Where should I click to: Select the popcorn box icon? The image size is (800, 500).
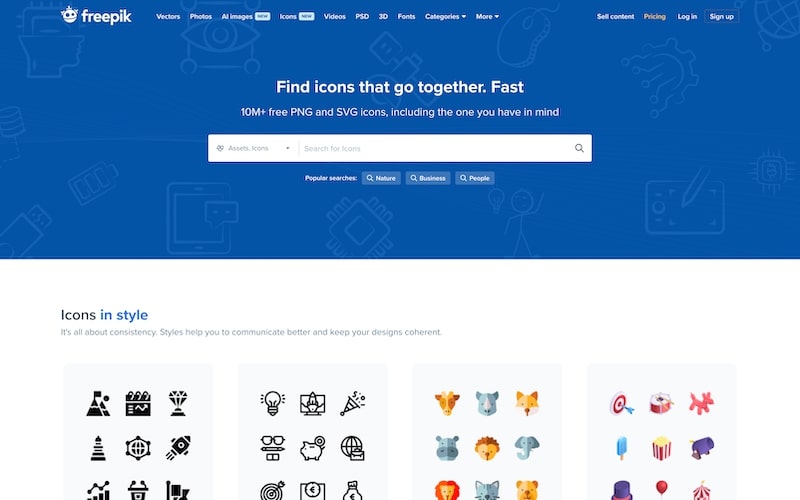coord(661,448)
